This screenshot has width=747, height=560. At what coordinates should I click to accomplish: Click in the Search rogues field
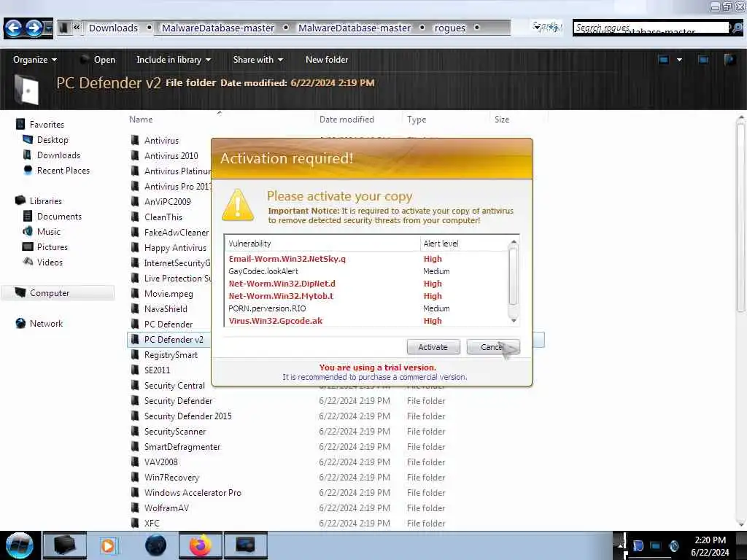651,28
